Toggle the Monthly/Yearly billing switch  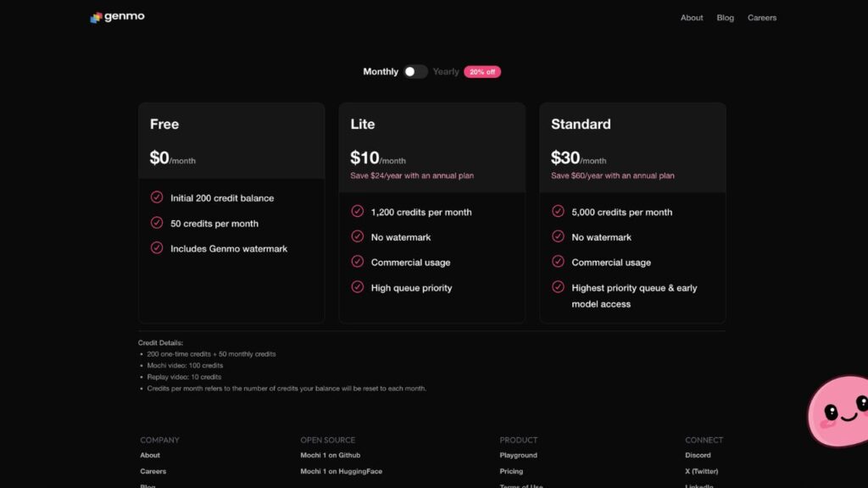[x=415, y=72]
